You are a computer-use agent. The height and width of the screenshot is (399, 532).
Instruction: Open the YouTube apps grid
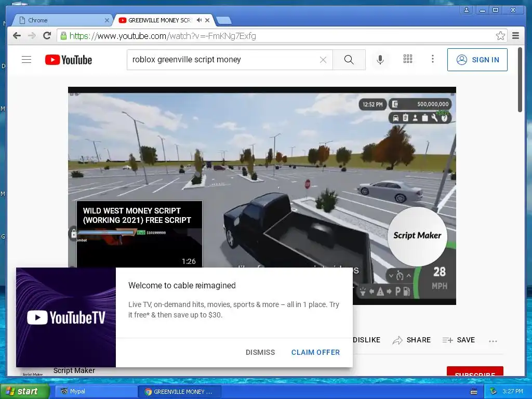click(x=407, y=59)
